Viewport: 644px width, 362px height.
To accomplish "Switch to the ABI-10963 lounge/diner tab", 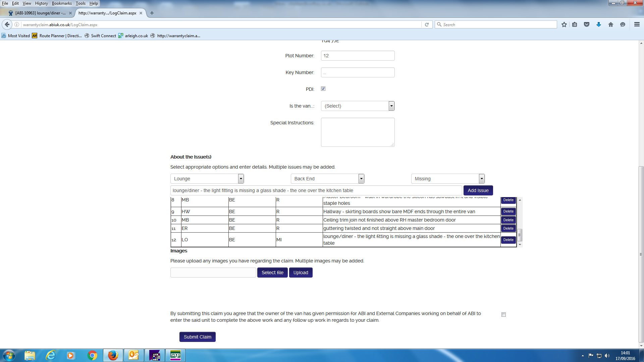I will 40,13.
